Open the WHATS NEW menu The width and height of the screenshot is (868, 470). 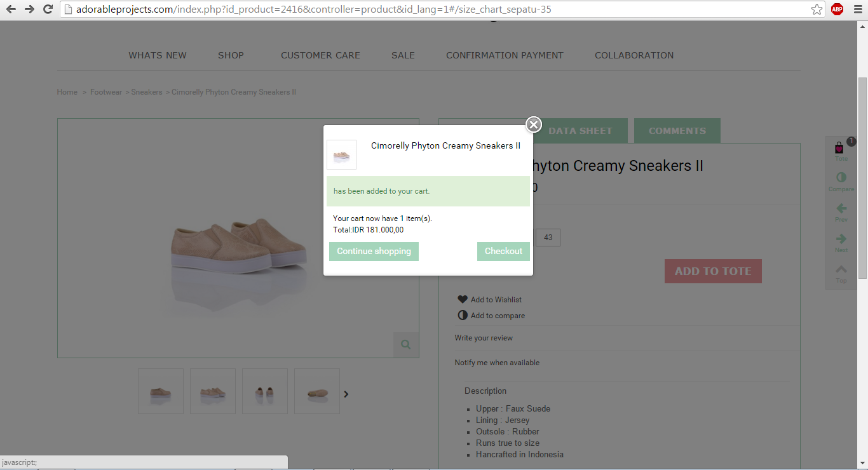pos(158,55)
